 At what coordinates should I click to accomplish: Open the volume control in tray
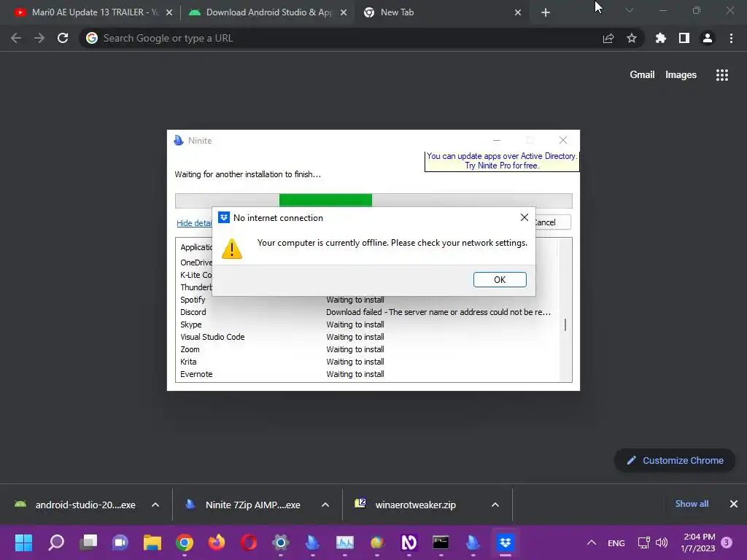tap(661, 542)
